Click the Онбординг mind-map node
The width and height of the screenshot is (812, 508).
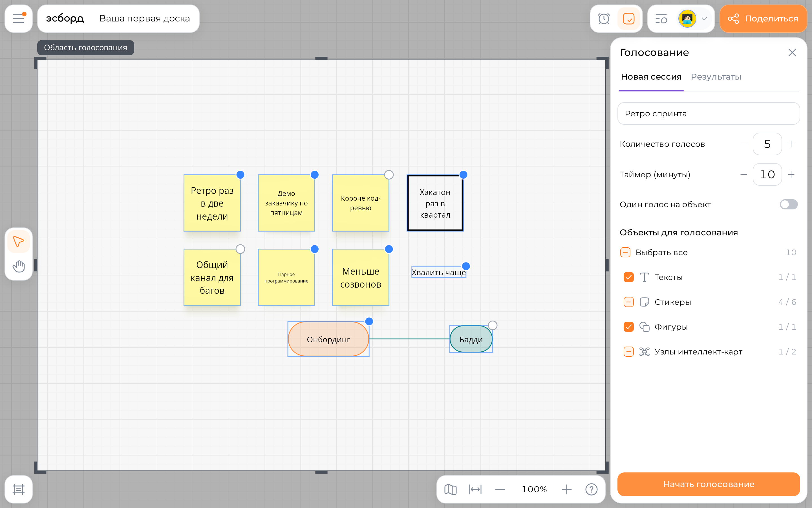[328, 339]
